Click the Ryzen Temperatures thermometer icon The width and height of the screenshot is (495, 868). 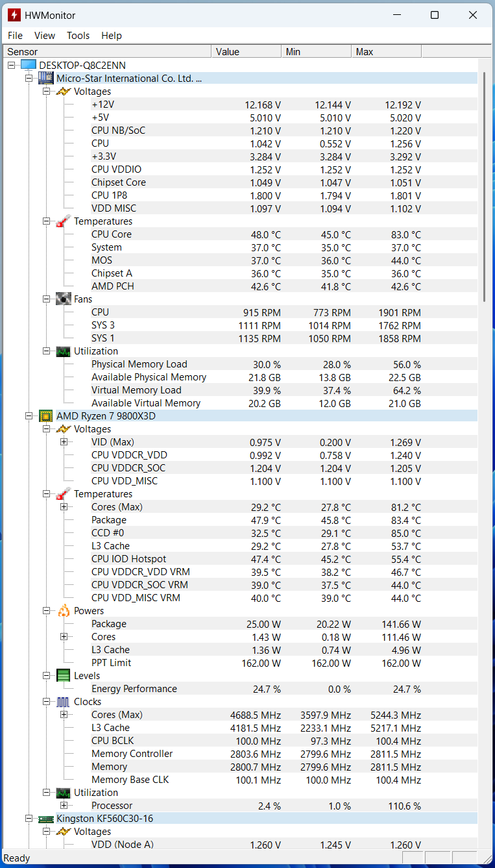64,494
